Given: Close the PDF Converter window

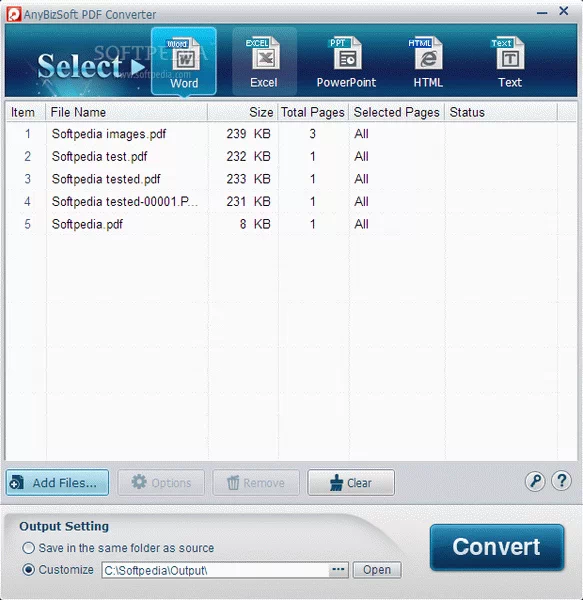Looking at the screenshot, I should (563, 11).
